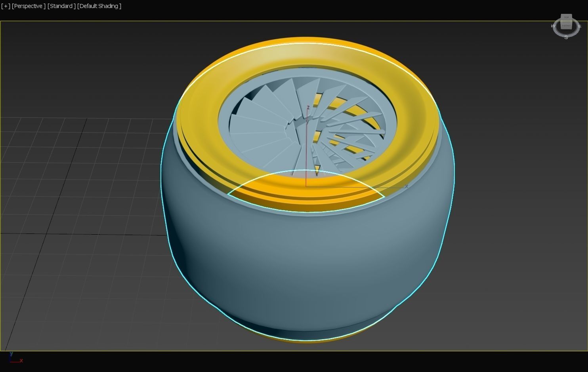Click the FRONT face of the ViewCube
588x372 pixels.
pos(566,26)
